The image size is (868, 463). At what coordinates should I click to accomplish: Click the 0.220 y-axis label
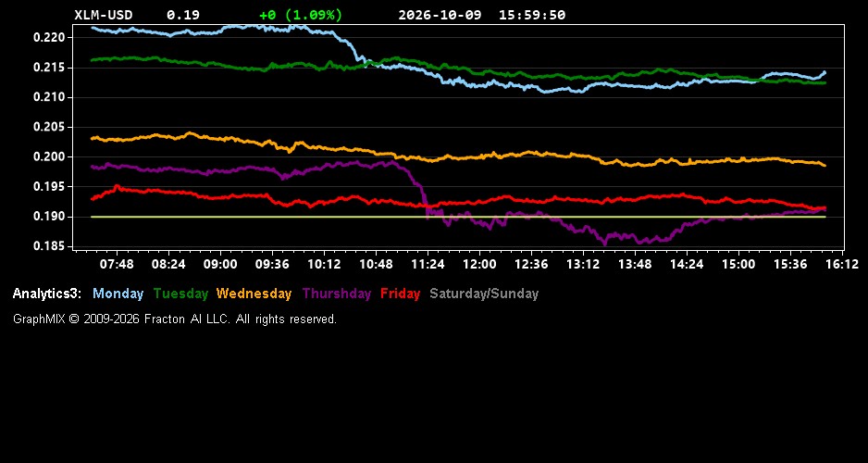click(50, 38)
